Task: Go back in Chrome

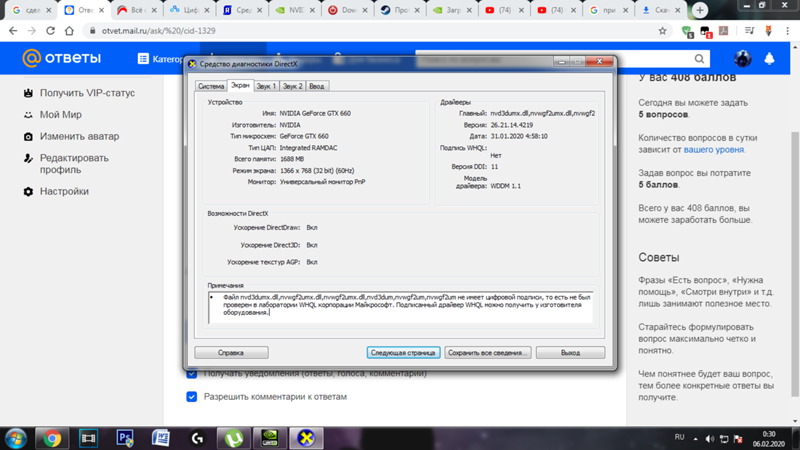Action: [13, 31]
